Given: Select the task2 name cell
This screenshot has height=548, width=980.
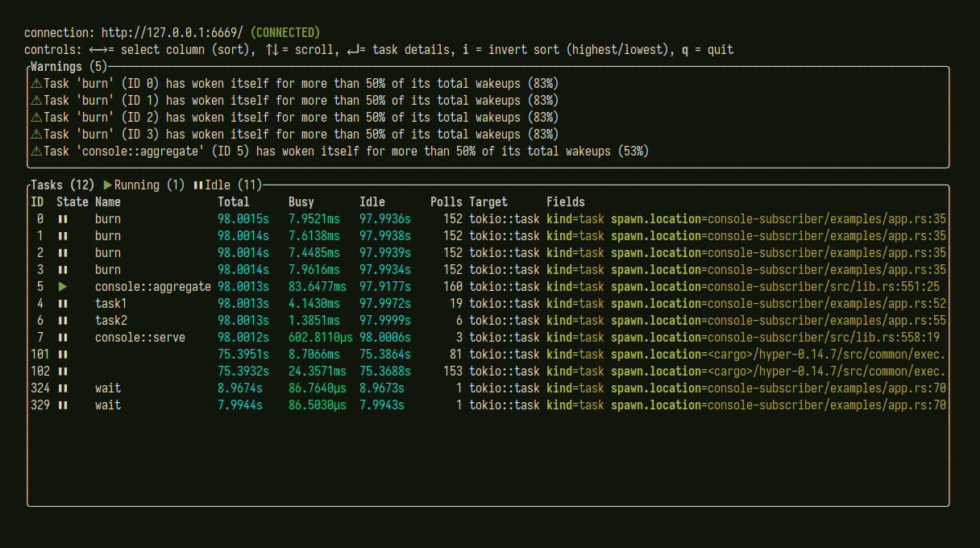Looking at the screenshot, I should 111,321.
